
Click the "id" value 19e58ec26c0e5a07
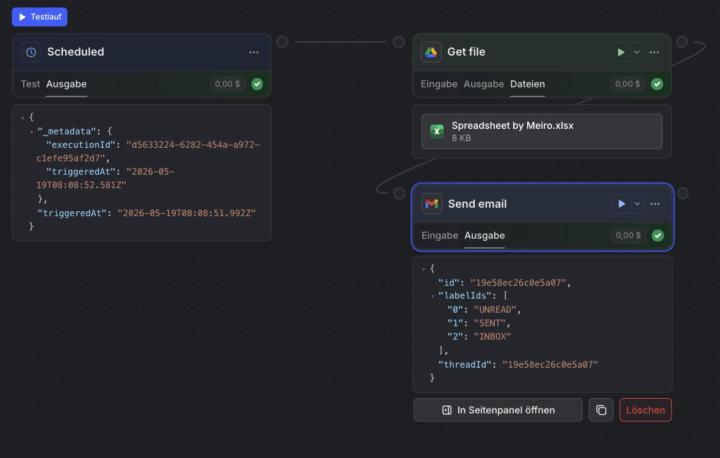(x=518, y=283)
